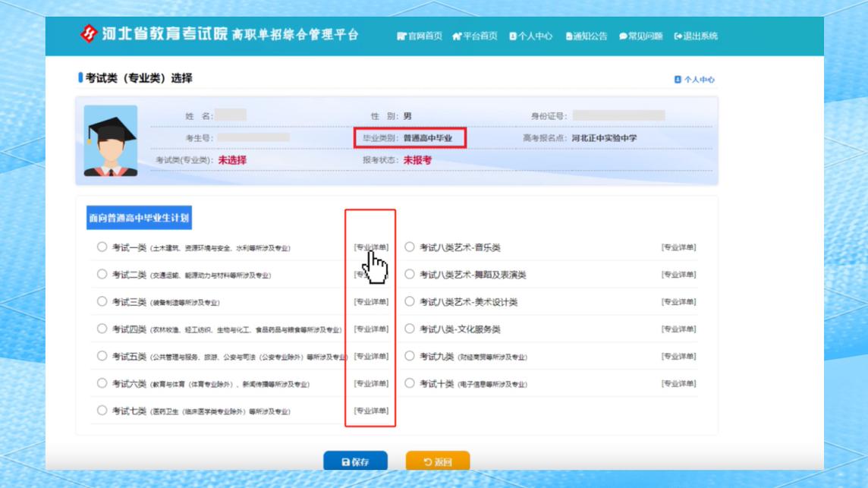Click the 平台首页 home icon
Screen dimensions: 868x488
tap(459, 35)
